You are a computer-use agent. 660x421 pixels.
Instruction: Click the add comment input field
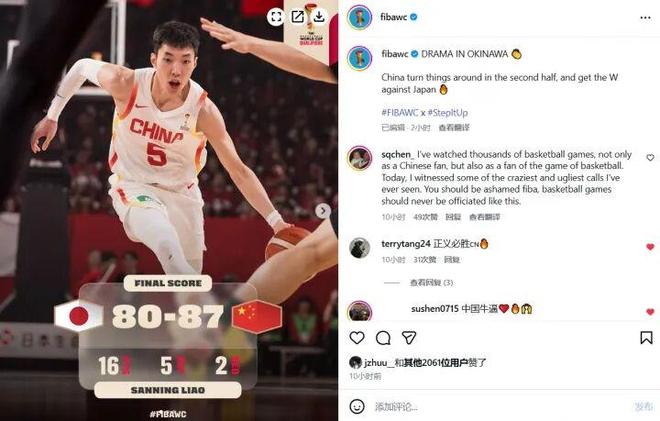click(501, 406)
